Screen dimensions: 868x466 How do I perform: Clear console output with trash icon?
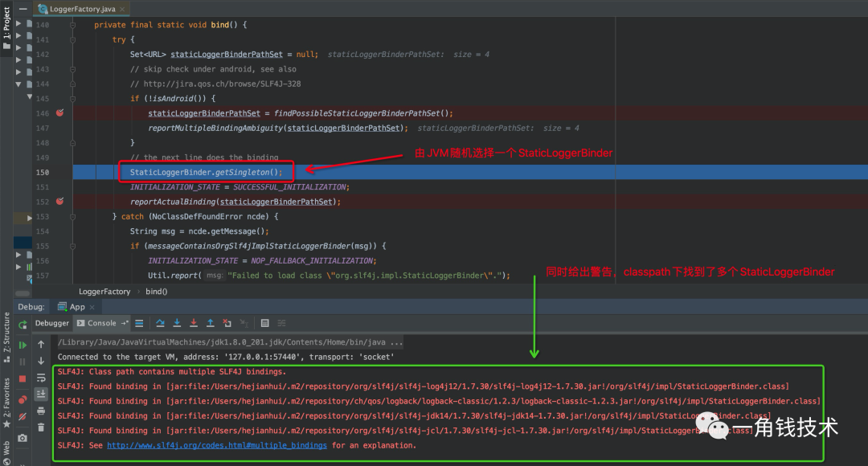[x=41, y=427]
